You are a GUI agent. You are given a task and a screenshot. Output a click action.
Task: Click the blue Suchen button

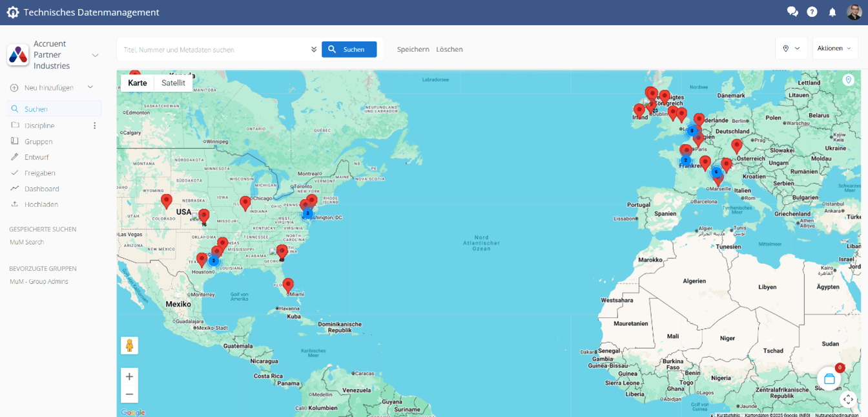(x=349, y=50)
